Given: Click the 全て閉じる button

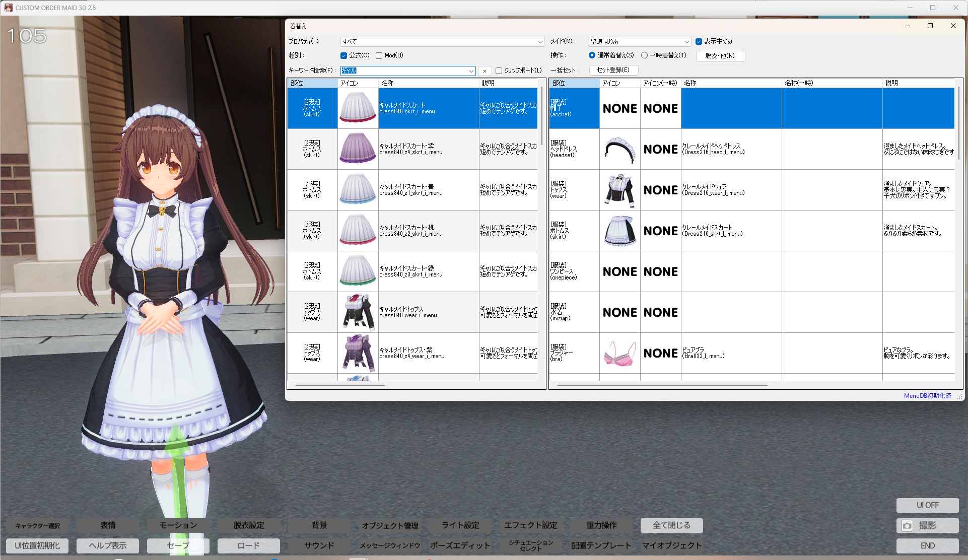Looking at the screenshot, I should click(672, 525).
